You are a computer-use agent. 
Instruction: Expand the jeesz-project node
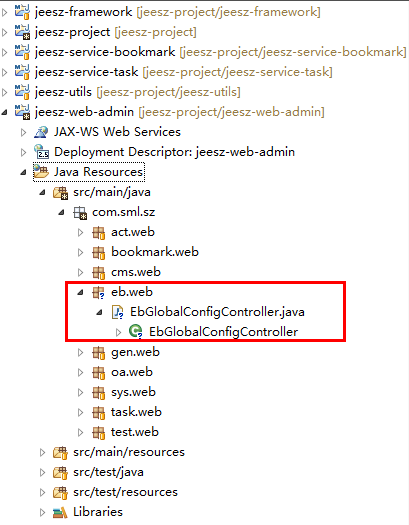4,32
